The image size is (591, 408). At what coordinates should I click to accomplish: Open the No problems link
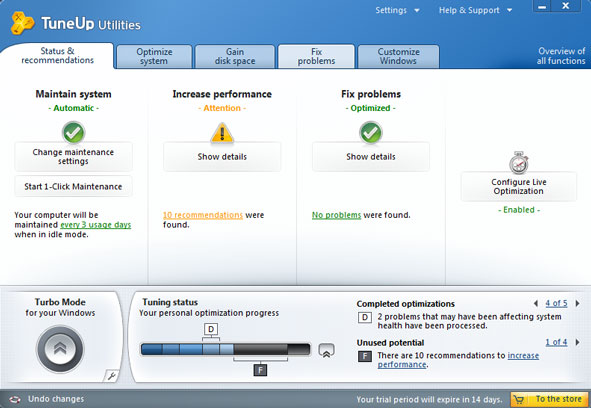(x=336, y=215)
